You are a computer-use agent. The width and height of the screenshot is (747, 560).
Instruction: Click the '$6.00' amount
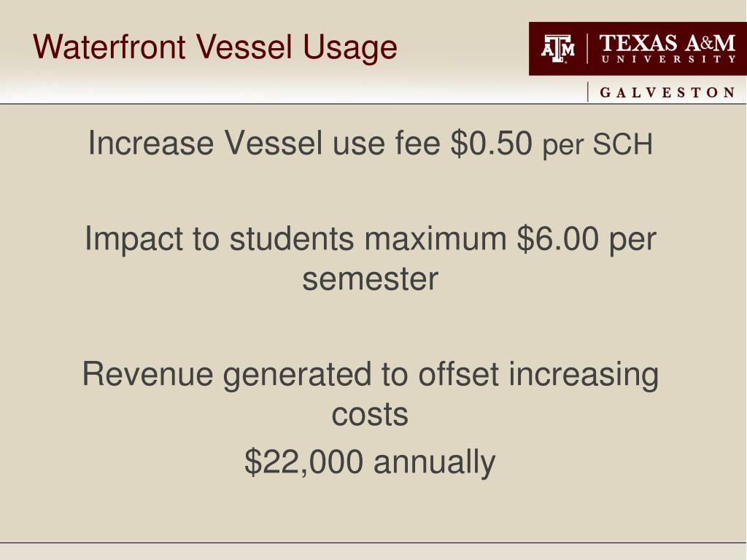click(557, 238)
